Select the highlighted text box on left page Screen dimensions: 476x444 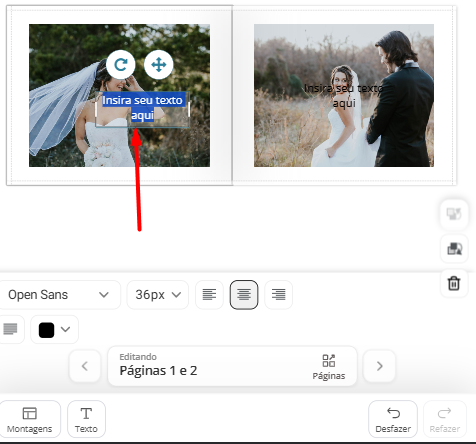pyautogui.click(x=143, y=108)
